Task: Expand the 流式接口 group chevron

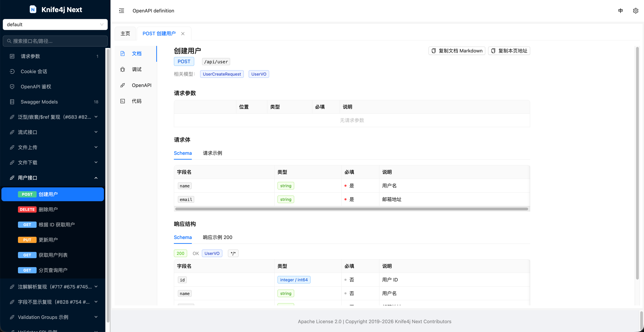Action: coord(96,132)
